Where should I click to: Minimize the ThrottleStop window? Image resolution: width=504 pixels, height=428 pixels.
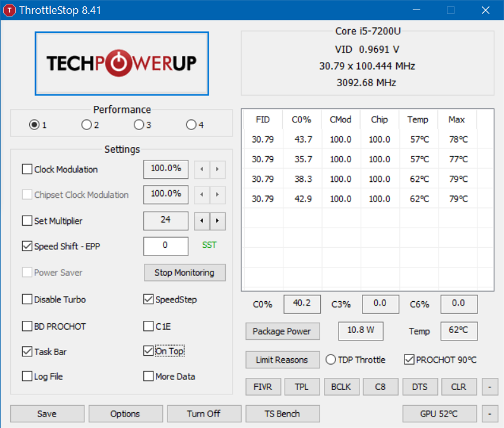coord(417,10)
